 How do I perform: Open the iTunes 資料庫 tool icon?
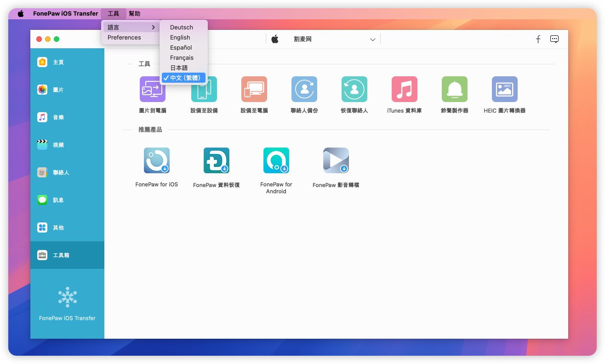pos(405,89)
